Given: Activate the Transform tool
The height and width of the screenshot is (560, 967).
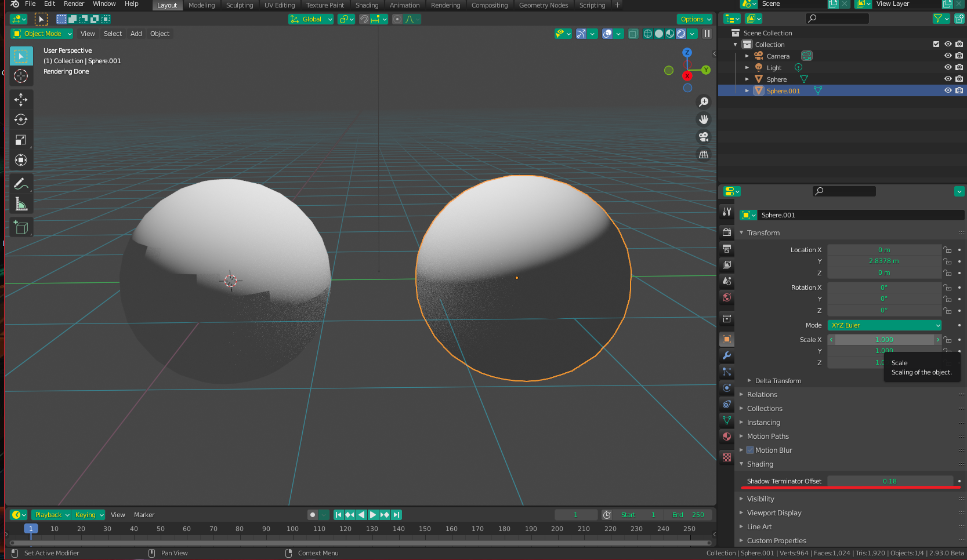Looking at the screenshot, I should 21,161.
